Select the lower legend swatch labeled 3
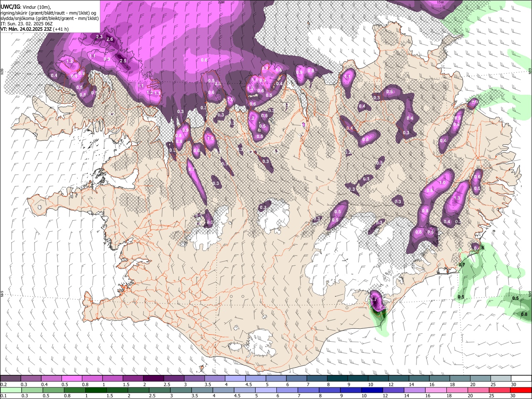This screenshot has width=532, height=399. [x=181, y=390]
